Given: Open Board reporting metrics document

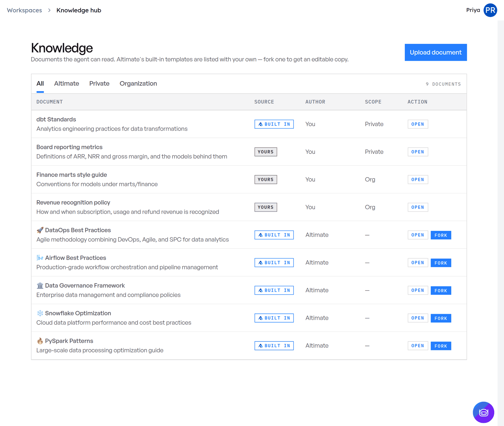Looking at the screenshot, I should pos(418,152).
